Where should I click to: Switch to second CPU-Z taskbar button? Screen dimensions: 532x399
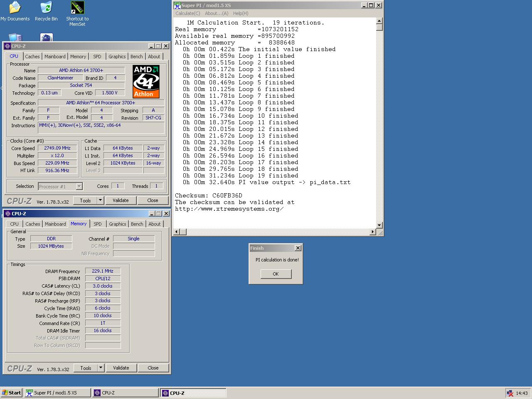pyautogui.click(x=193, y=393)
